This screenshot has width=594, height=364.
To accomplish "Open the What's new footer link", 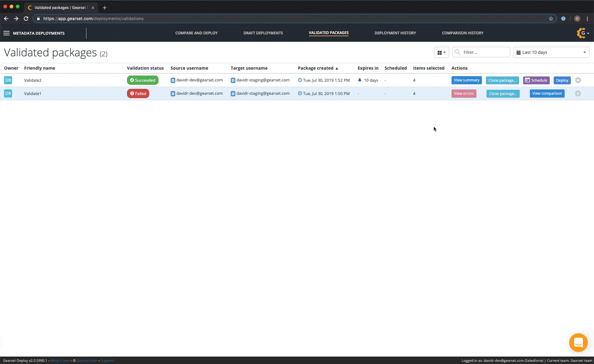I will coord(60,361).
